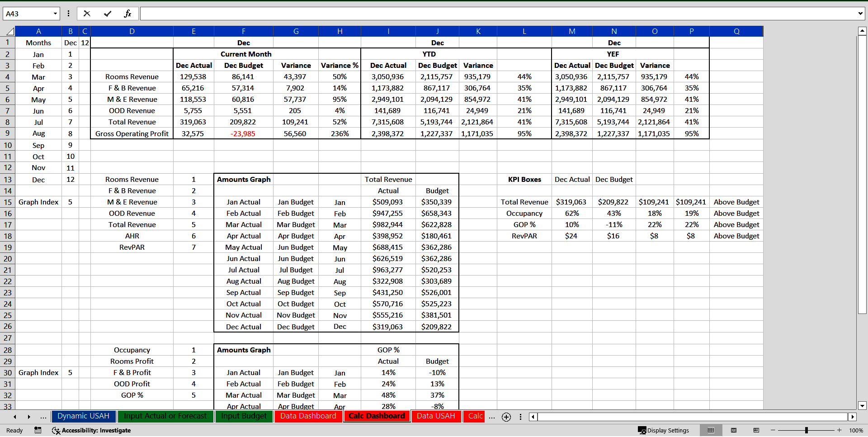The width and height of the screenshot is (868, 437).
Task: Select the Calc Dashboard sheet tab
Action: (x=377, y=416)
